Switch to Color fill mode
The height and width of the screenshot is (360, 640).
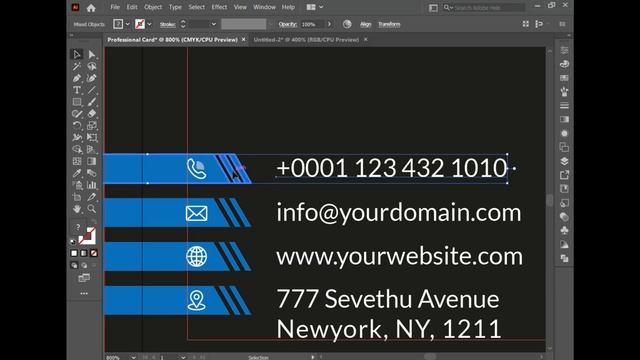click(x=74, y=253)
